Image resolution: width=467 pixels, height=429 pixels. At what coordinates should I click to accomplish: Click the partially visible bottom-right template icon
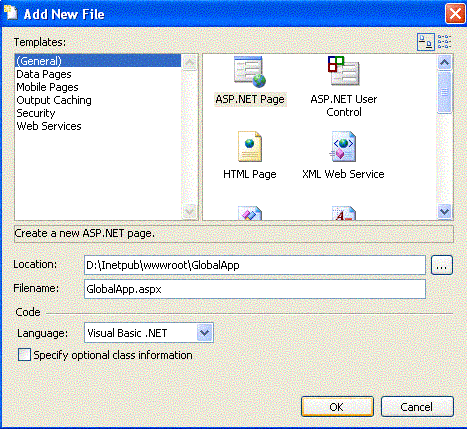point(344,213)
